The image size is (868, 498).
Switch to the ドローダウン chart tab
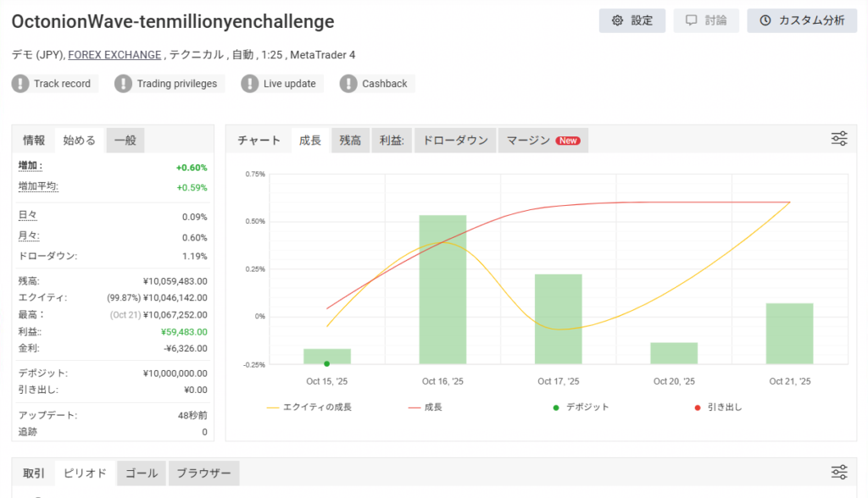click(x=455, y=141)
